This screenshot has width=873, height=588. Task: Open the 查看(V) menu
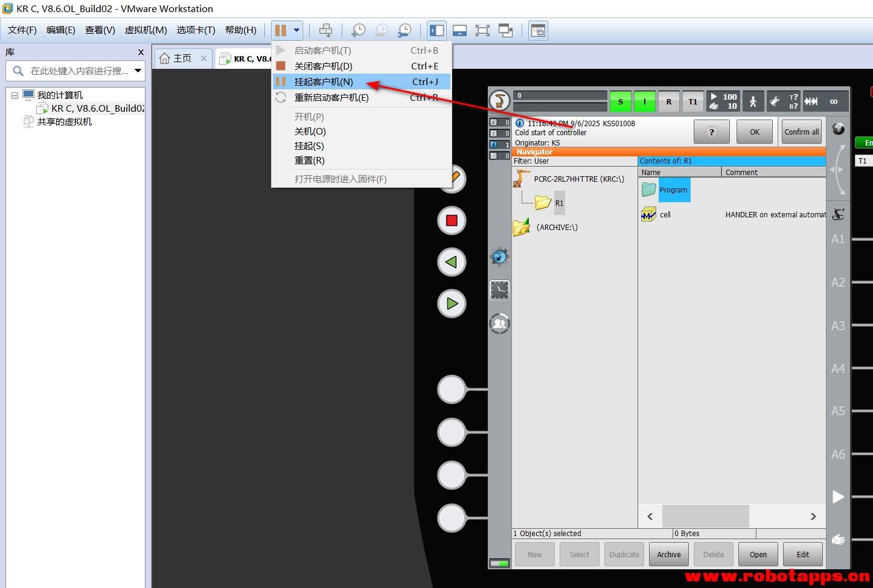(100, 30)
